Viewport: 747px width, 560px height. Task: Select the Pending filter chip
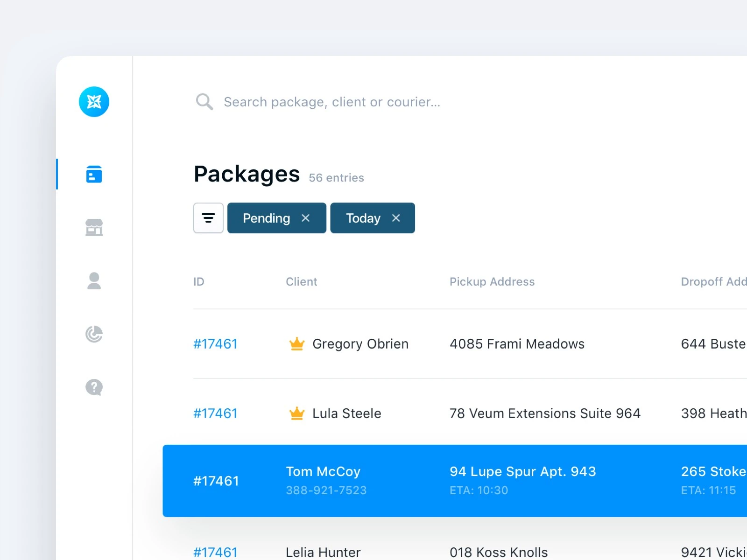tap(266, 218)
